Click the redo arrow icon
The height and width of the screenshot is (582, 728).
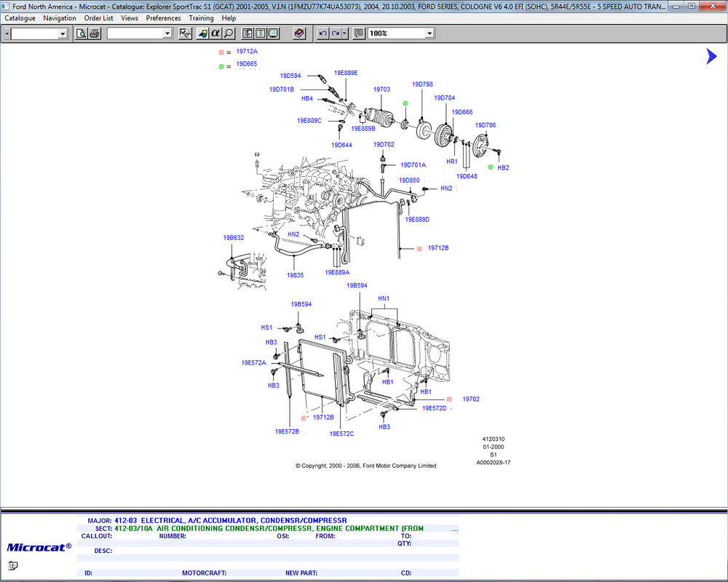click(x=335, y=33)
